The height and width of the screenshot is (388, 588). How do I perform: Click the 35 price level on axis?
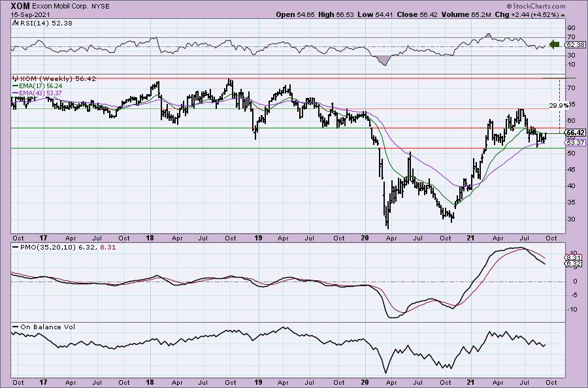[x=572, y=202]
